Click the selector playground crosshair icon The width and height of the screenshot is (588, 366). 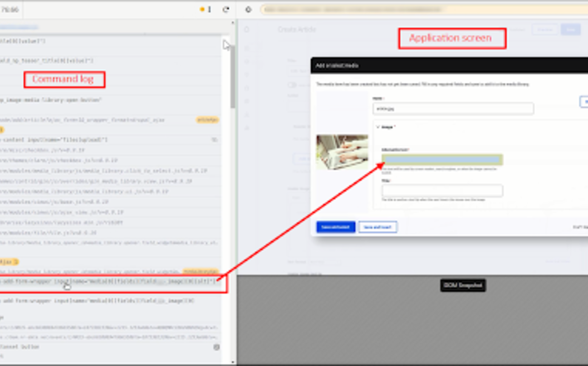[248, 9]
